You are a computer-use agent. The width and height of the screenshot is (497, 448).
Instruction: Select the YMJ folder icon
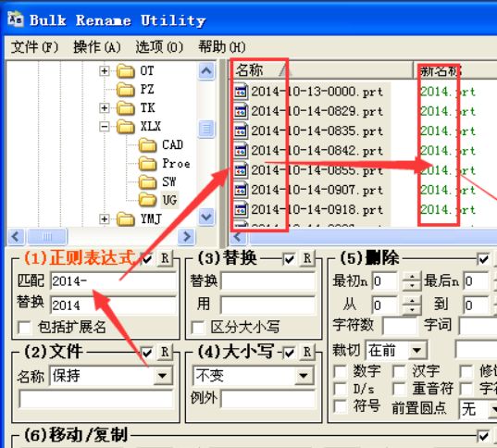pos(126,219)
